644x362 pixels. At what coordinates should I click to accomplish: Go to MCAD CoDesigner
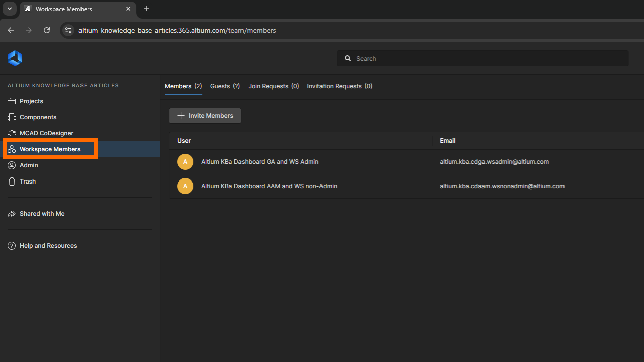point(46,133)
